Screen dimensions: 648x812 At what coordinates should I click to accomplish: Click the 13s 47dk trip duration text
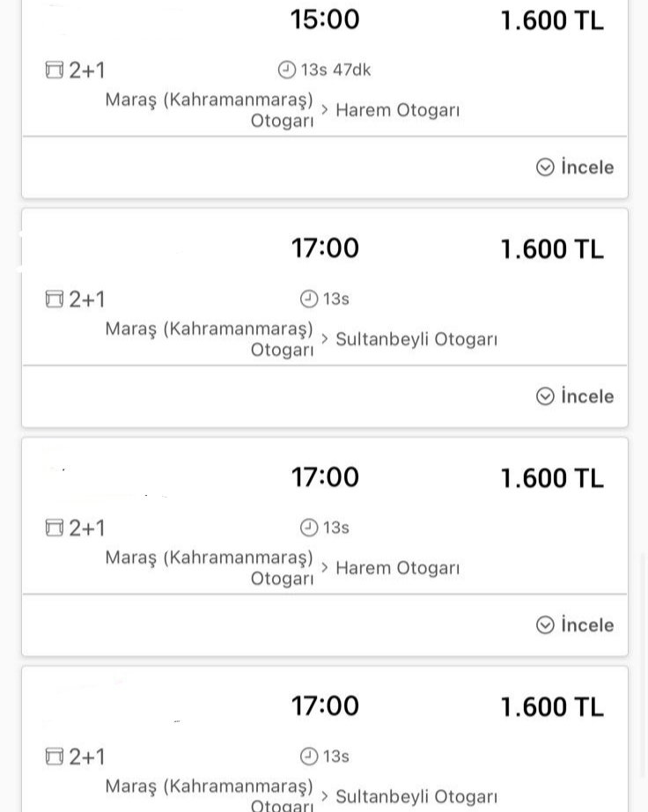tap(335, 70)
